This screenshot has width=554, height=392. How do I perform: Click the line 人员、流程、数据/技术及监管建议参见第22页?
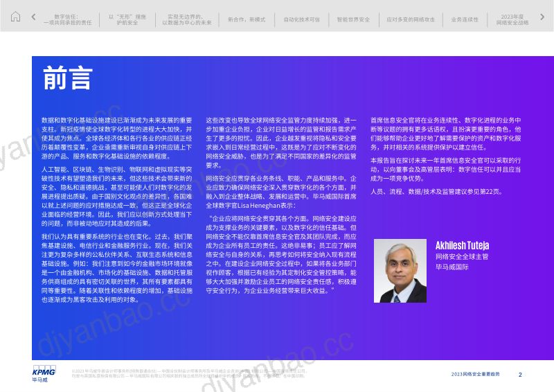(x=437, y=192)
